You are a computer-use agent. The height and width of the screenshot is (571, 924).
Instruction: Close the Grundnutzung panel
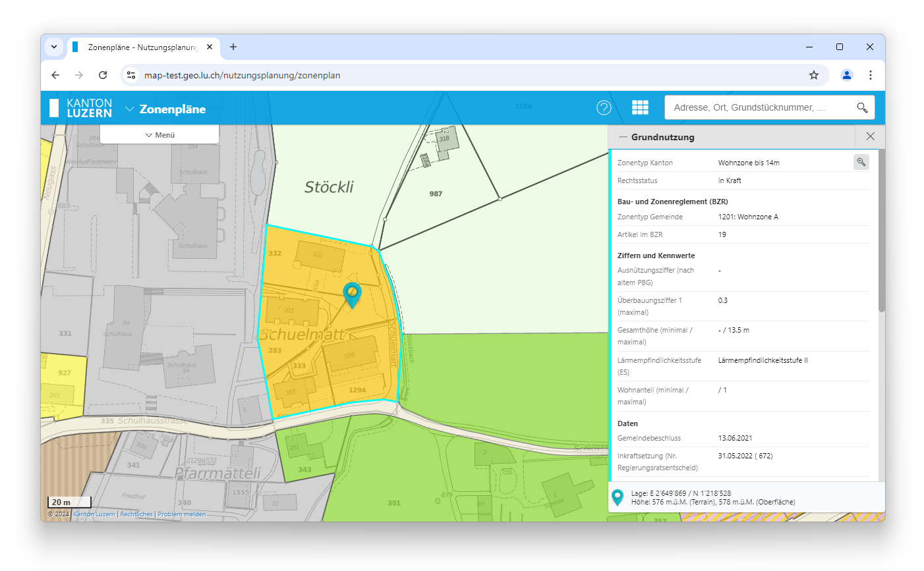(x=870, y=136)
